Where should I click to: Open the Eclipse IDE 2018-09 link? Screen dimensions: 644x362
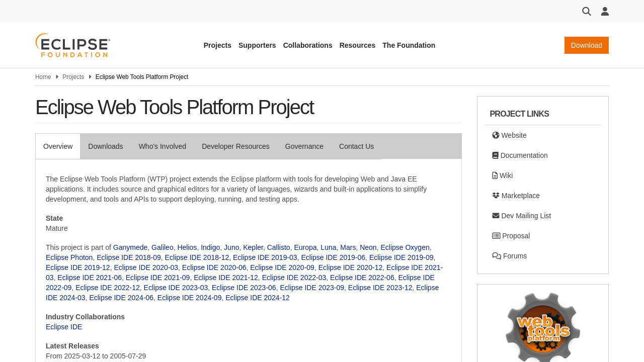tap(129, 257)
